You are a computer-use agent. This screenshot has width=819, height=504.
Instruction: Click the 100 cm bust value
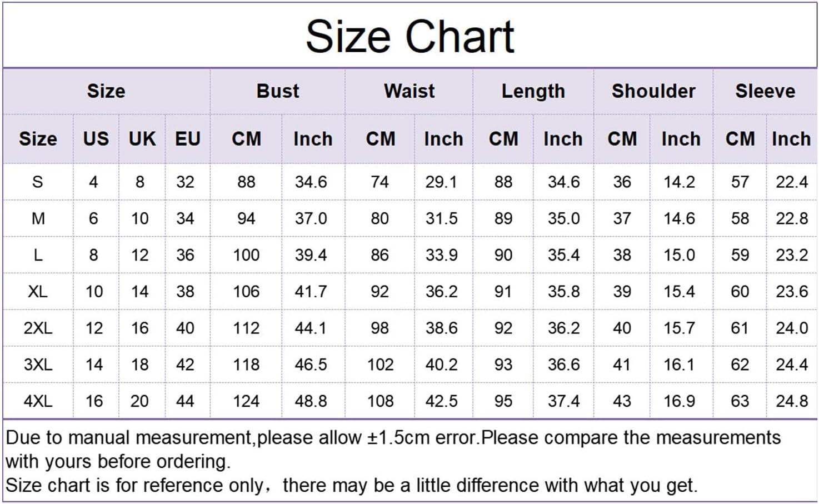tap(246, 255)
